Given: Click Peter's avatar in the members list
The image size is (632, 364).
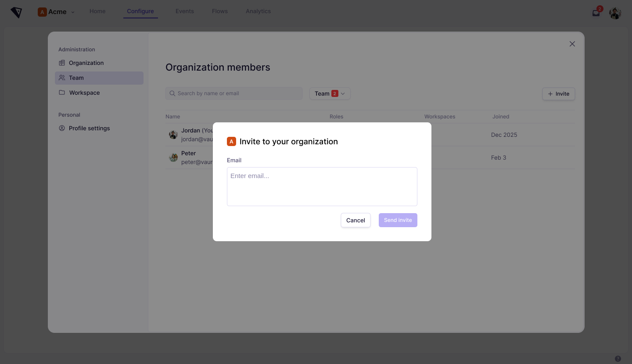Looking at the screenshot, I should [173, 157].
